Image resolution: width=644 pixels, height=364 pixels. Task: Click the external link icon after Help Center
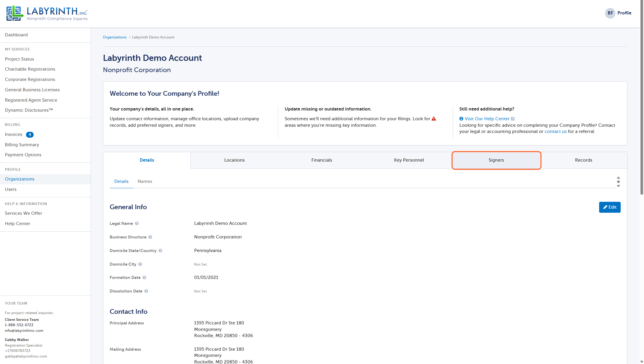pyautogui.click(x=513, y=119)
